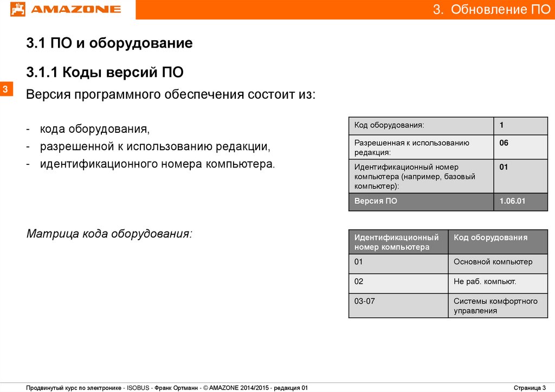Screen dimensions: 555x392
Task: Click the 'Версия ПО' row label
Action: (421, 202)
